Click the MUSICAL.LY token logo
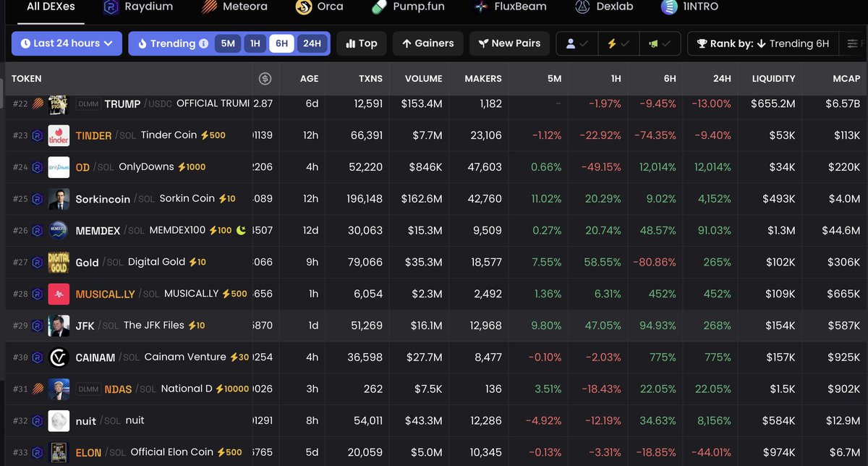The height and width of the screenshot is (466, 868). click(59, 294)
